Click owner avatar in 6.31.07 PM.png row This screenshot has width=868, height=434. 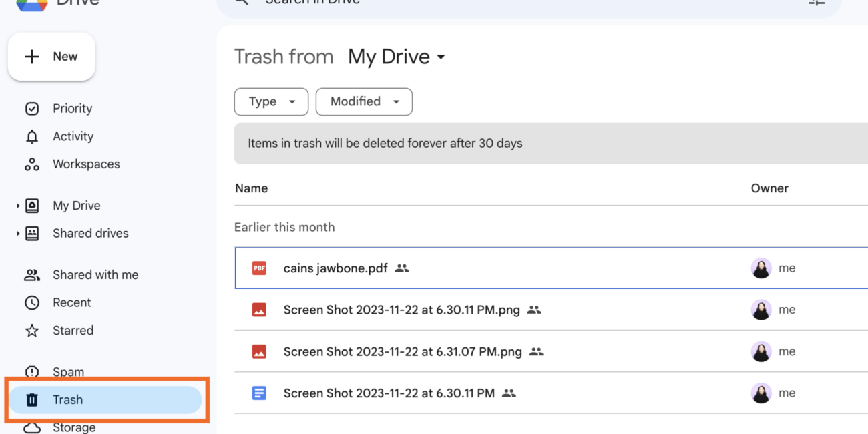point(761,351)
